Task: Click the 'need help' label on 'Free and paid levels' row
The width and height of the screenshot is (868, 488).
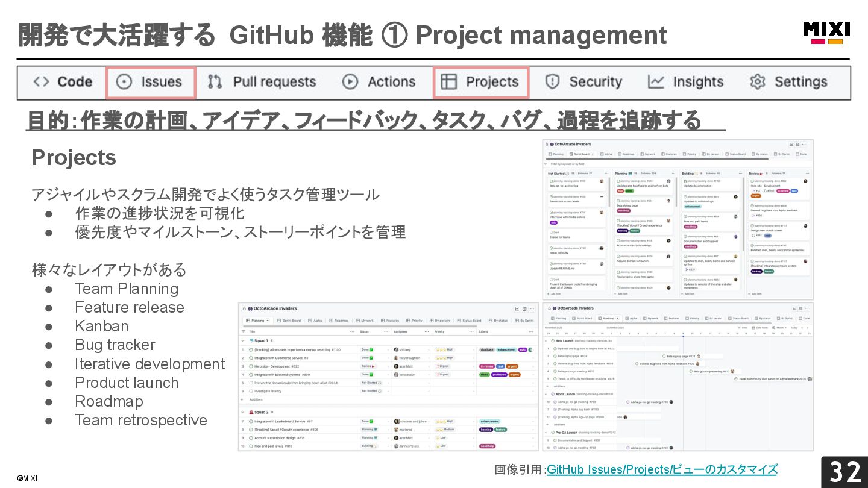Action: point(487,446)
